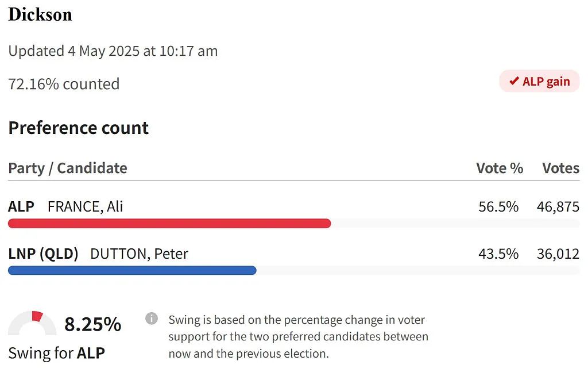
Task: Click the Preference count heading
Action: [78, 128]
